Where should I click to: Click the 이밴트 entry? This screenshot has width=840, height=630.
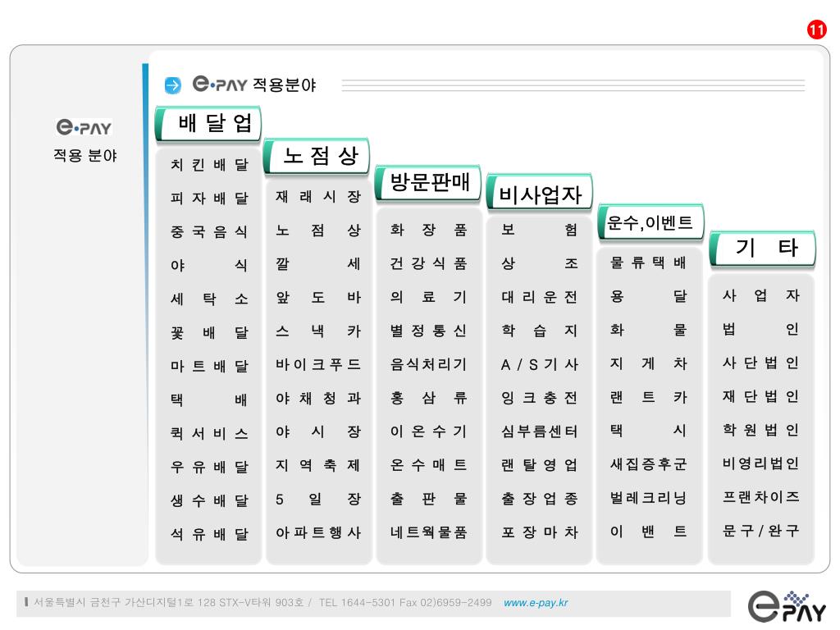click(648, 532)
